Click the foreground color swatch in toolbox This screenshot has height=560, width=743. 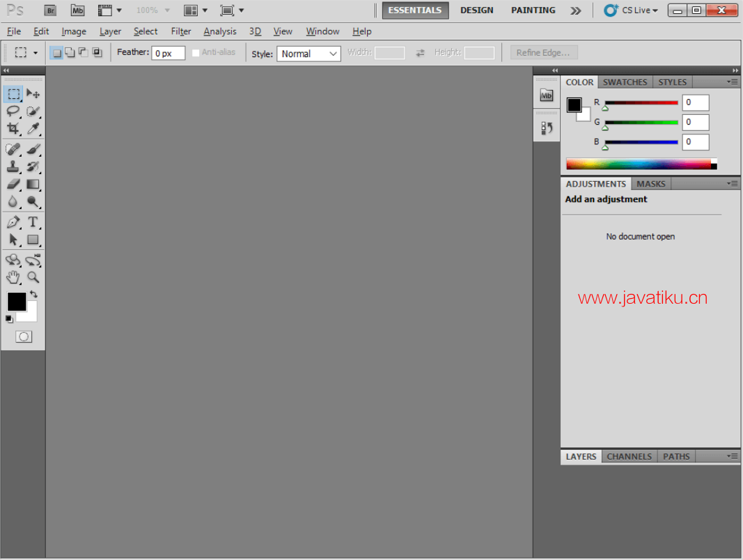(17, 302)
